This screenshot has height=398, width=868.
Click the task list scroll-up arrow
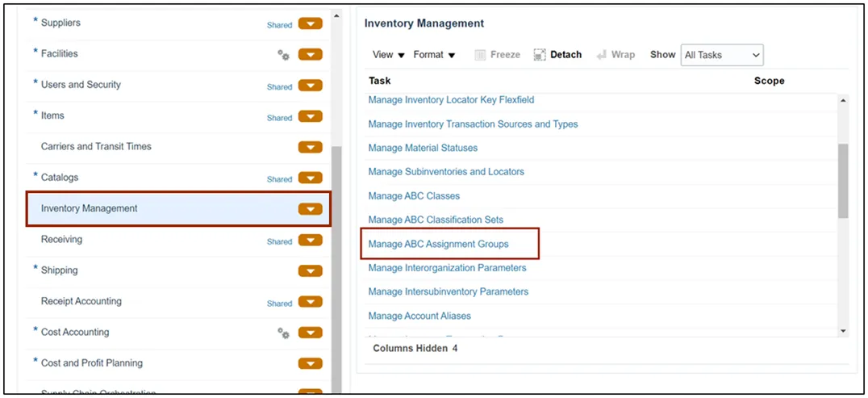click(843, 101)
